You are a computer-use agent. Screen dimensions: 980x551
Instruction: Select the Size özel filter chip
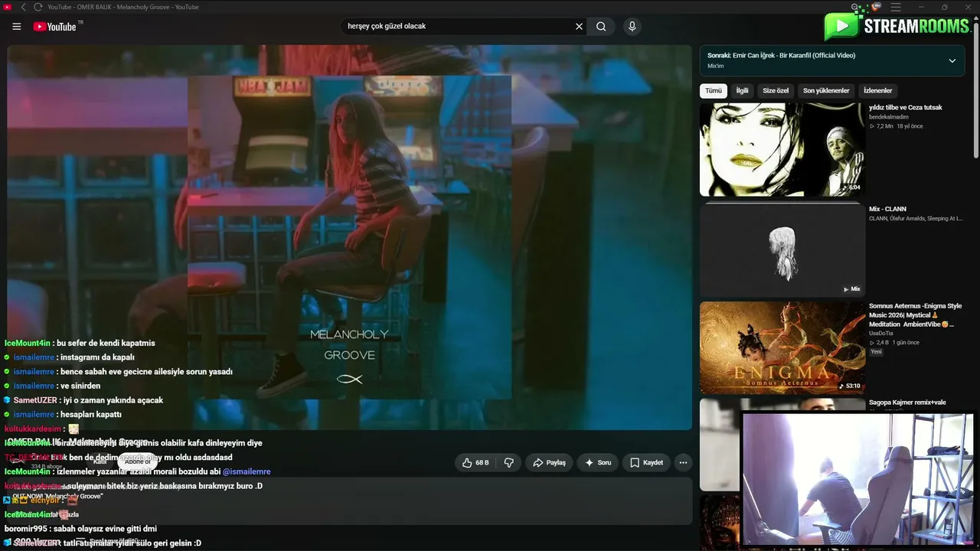[776, 90]
